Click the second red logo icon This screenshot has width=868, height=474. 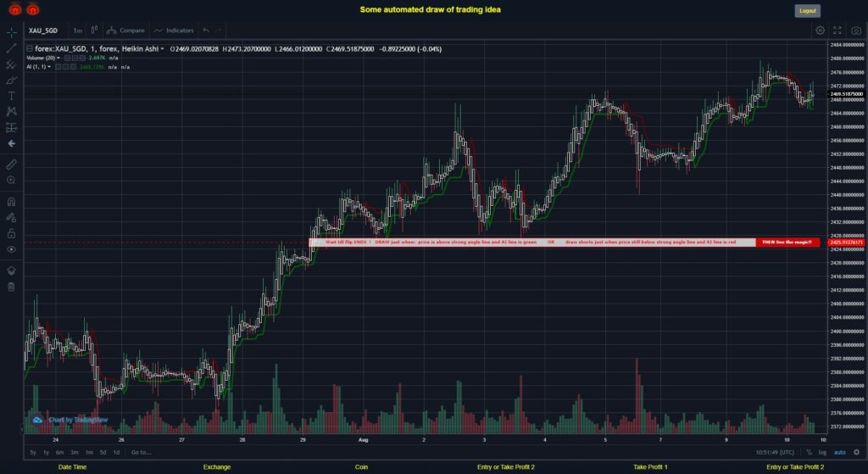click(x=33, y=8)
